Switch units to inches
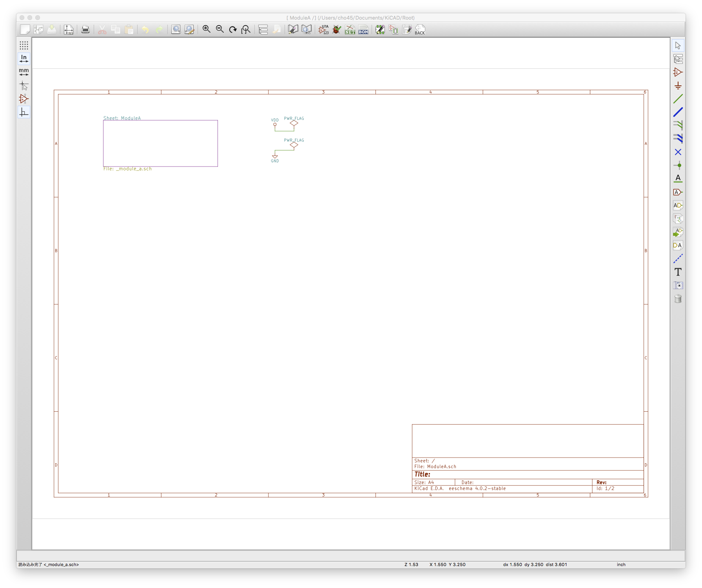Screen dimensions: 702x588 pos(24,59)
